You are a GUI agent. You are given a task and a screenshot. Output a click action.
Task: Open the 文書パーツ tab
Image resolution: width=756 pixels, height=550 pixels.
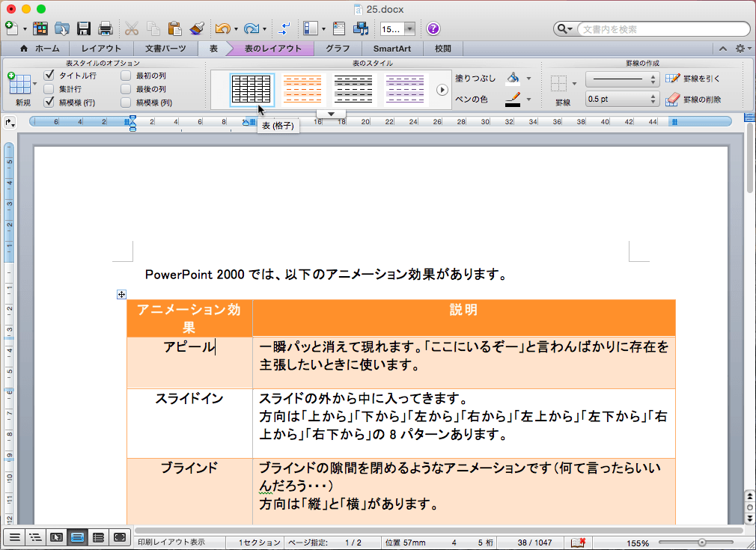[165, 49]
